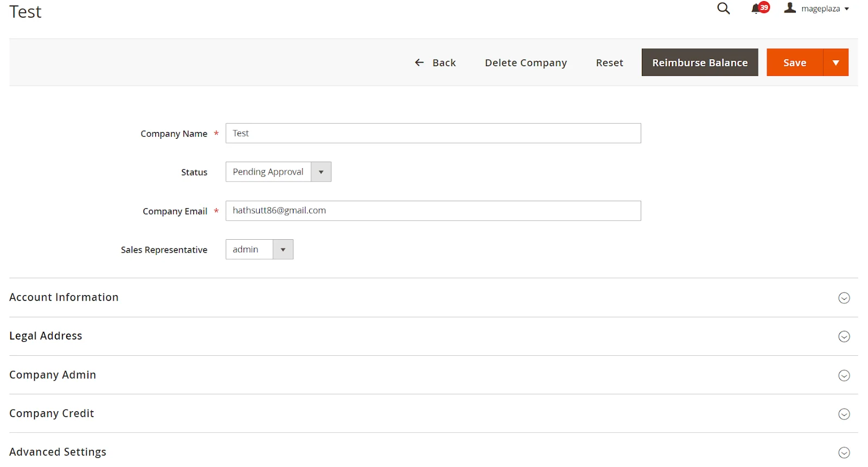Click the Company Admin chevron icon
The height and width of the screenshot is (467, 868).
[x=844, y=376]
